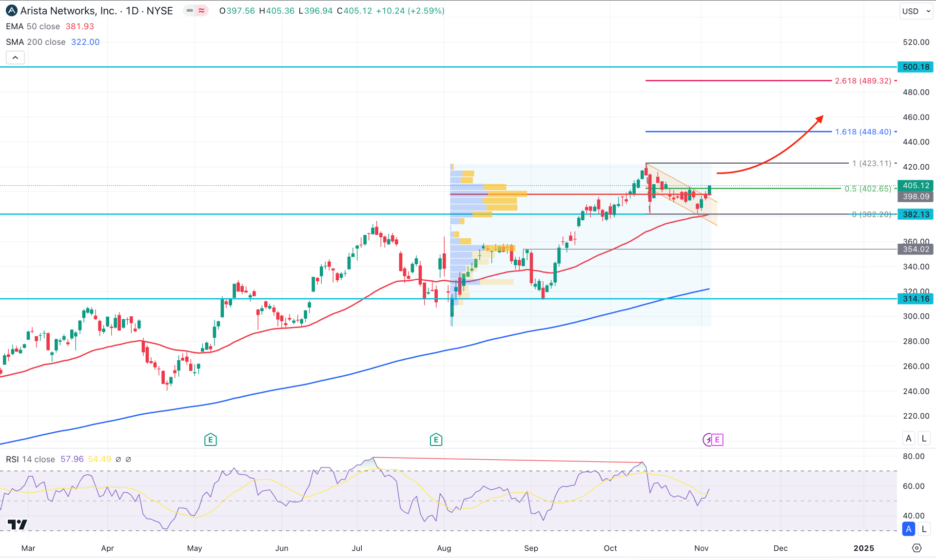Select the 1 (423.11) Fibonacci label
The width and height of the screenshot is (936, 560).
[x=872, y=163]
